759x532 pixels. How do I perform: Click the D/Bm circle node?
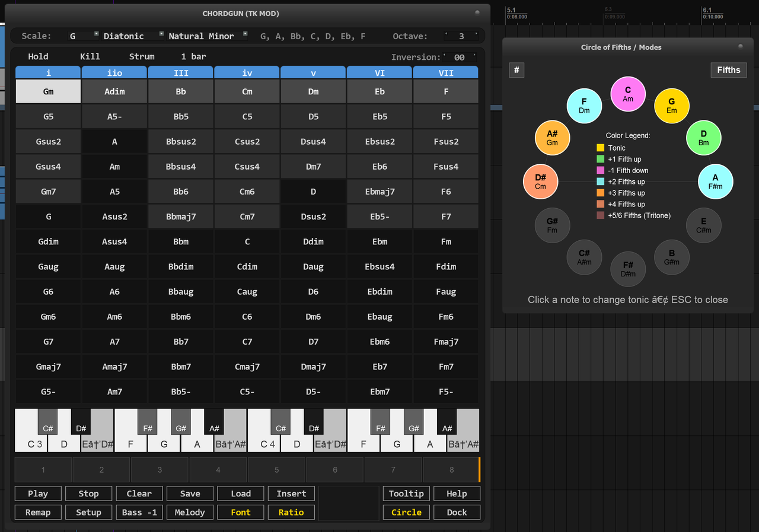704,138
